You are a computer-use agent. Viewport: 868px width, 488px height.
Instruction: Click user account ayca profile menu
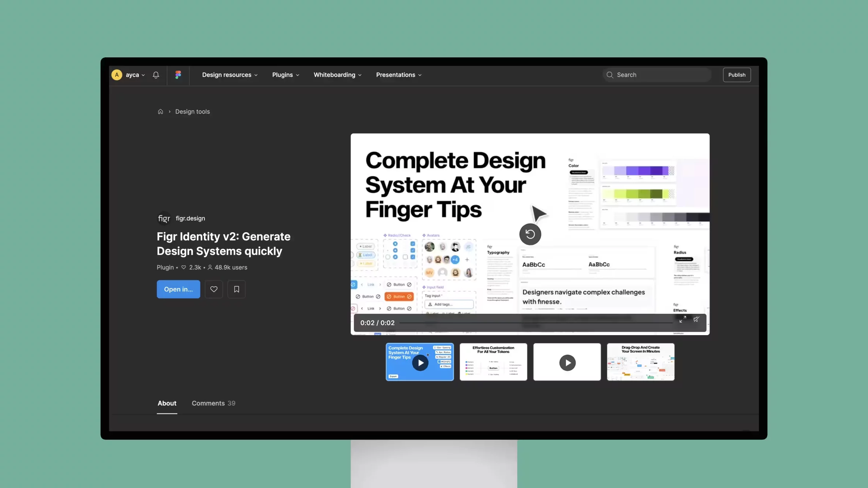[128, 75]
